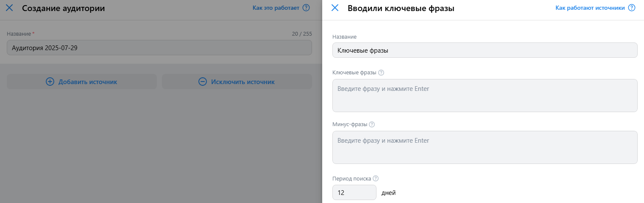Close the Вводили ключевые фразы panel
The width and height of the screenshot is (644, 203).
click(335, 8)
